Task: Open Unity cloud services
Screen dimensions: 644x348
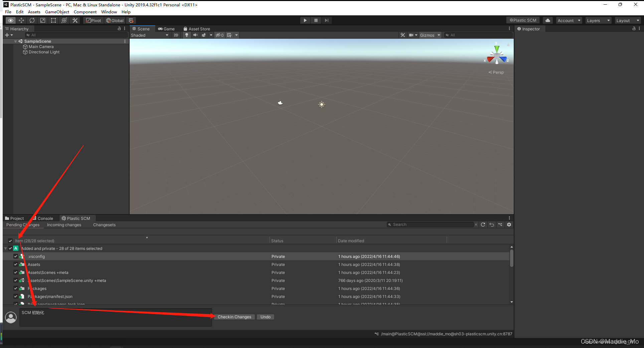Action: (x=548, y=20)
